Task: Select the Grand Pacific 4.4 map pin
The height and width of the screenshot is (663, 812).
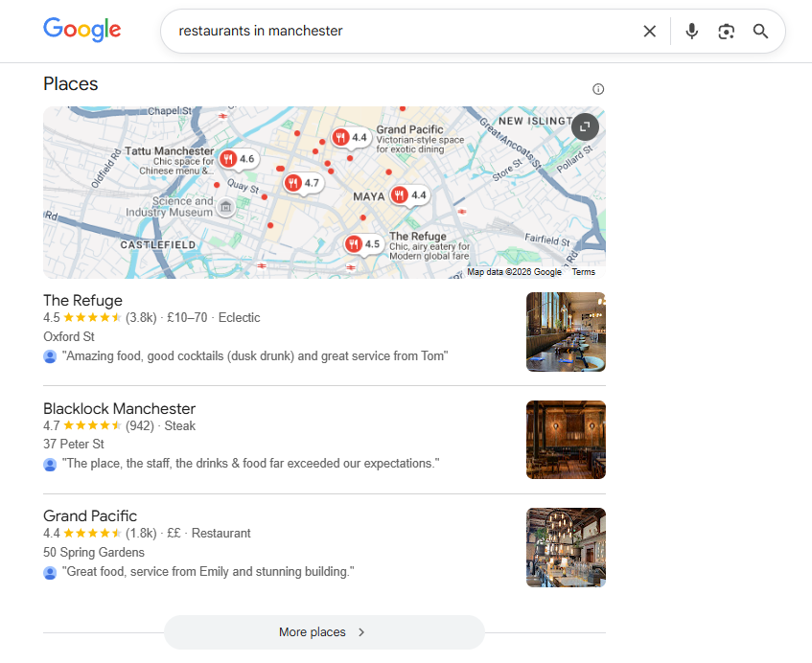Action: point(351,138)
